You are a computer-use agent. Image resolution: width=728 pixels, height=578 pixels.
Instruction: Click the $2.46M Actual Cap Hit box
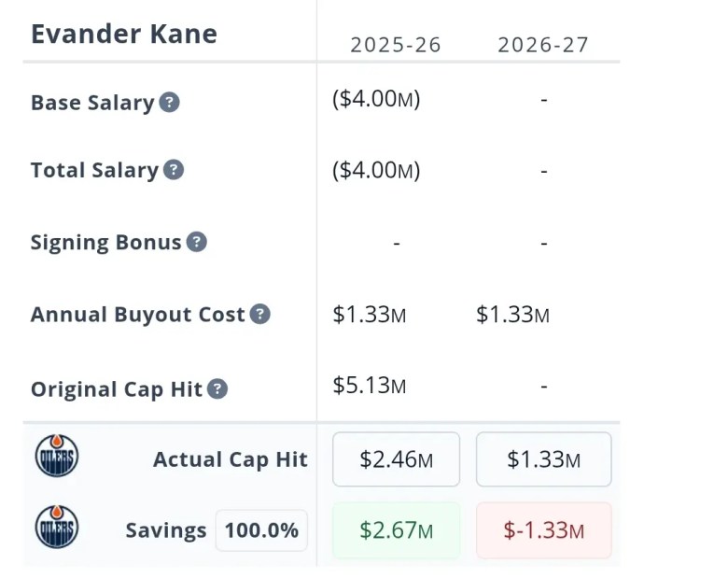(396, 459)
